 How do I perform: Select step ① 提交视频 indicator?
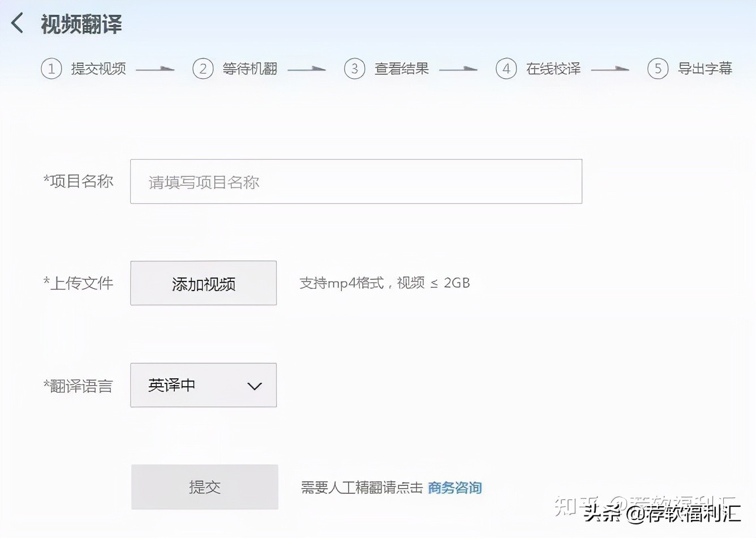(51, 69)
